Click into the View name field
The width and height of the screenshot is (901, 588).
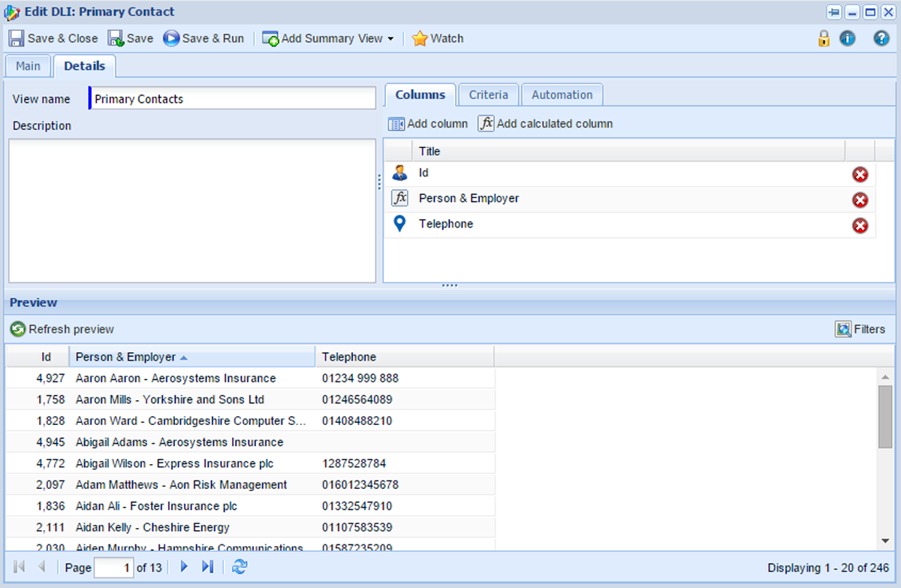coord(233,98)
